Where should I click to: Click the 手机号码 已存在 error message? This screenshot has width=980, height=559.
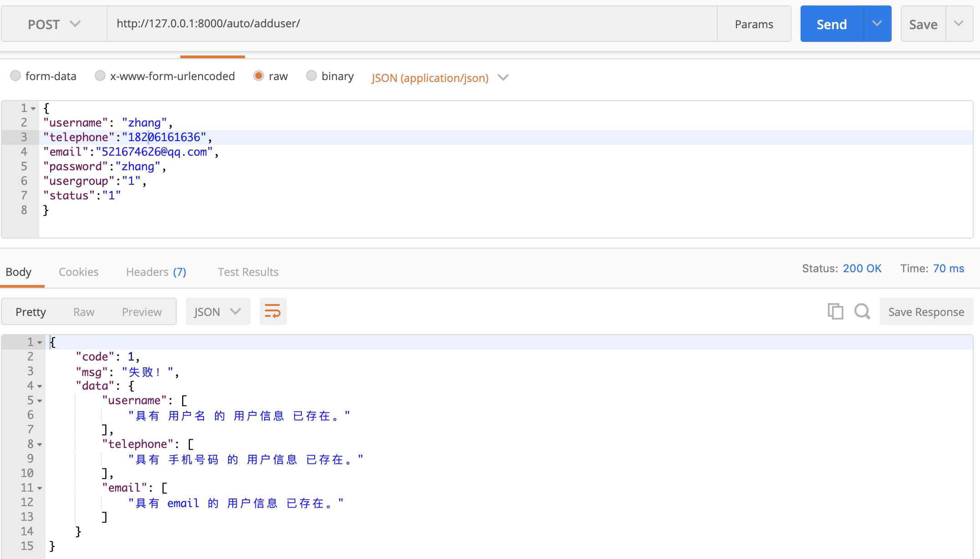pyautogui.click(x=245, y=459)
